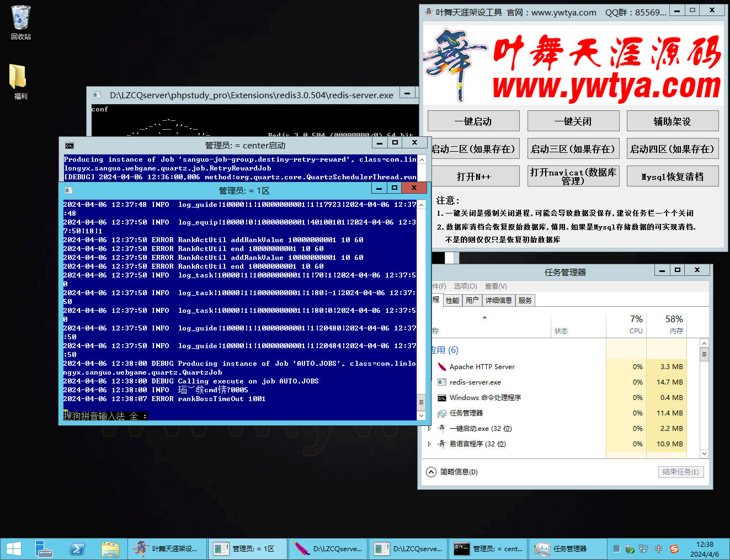Screen dimensions: 730x560
Task: Click scroll-up arrow in 1区 console
Action: (422, 205)
